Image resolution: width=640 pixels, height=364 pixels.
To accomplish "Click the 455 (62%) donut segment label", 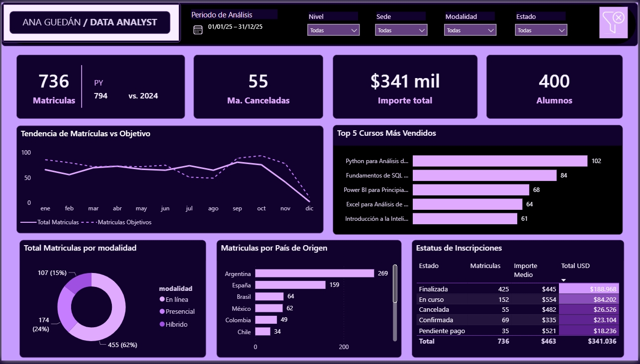I will [x=122, y=345].
